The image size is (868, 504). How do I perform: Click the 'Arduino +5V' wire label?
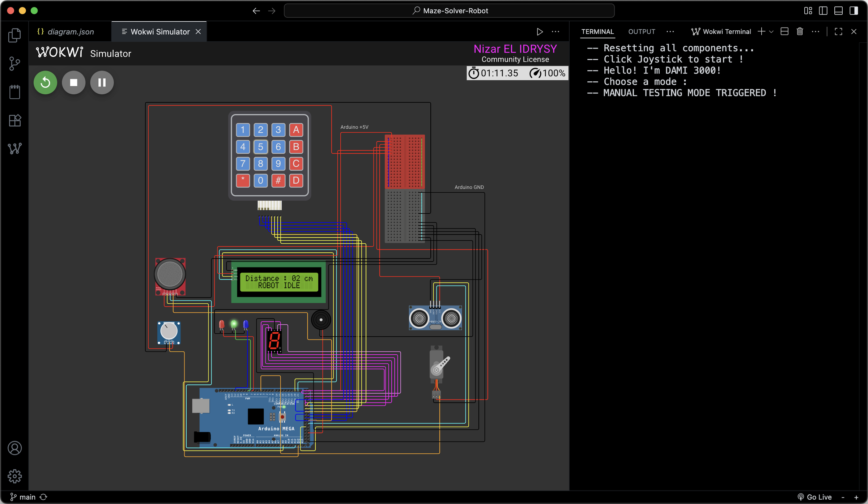coord(354,127)
